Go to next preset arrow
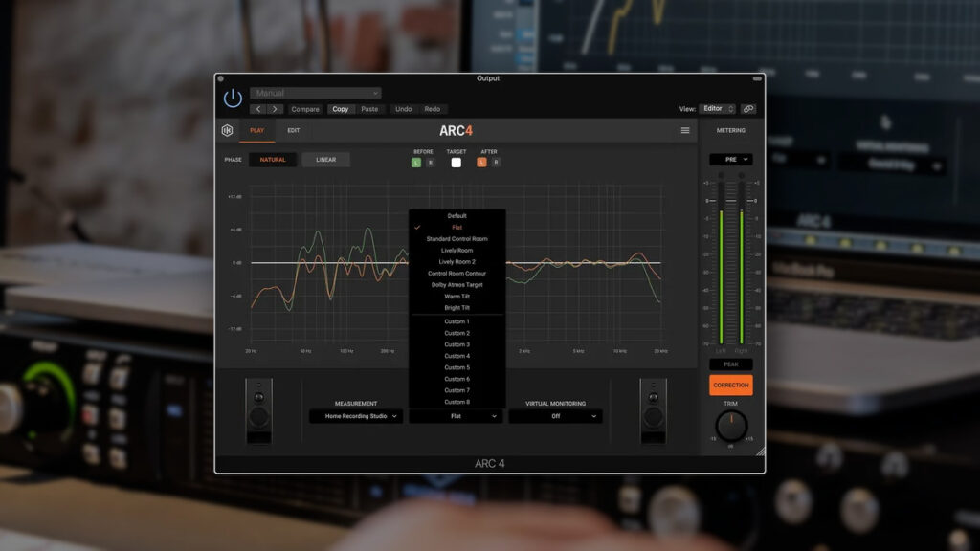The image size is (980, 551). tap(275, 109)
